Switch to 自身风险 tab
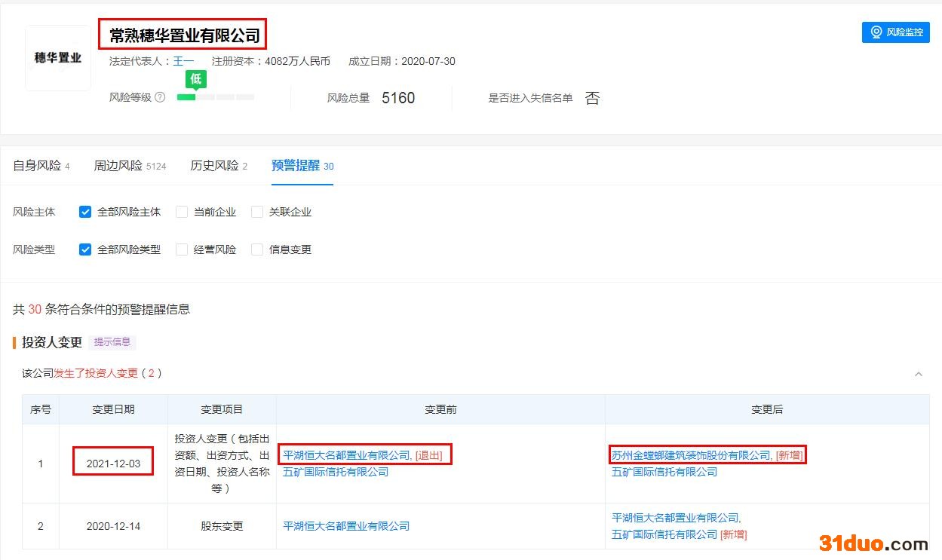942x560 pixels. 37,166
